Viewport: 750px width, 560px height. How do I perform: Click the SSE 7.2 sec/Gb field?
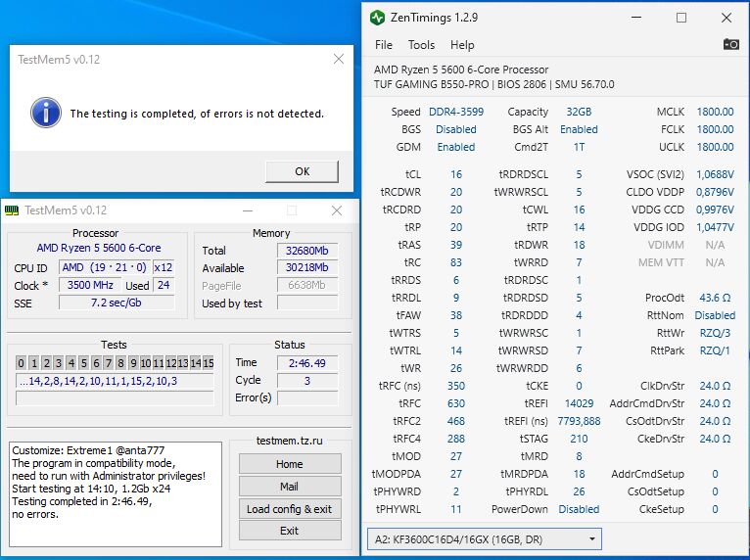(117, 303)
